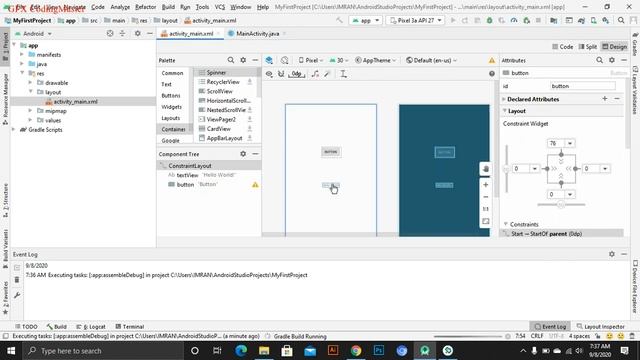This screenshot has height=360, width=640.
Task: Switch to Split view mode
Action: (588, 47)
